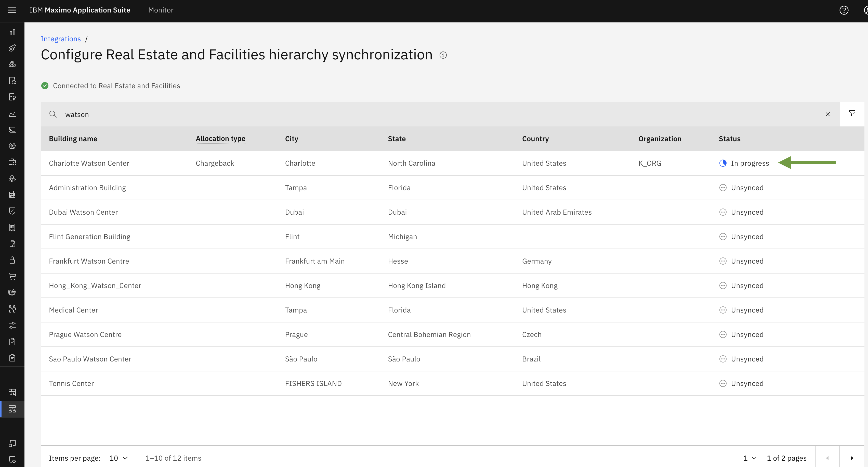Click the Status column header
This screenshot has width=868, height=467.
(730, 138)
